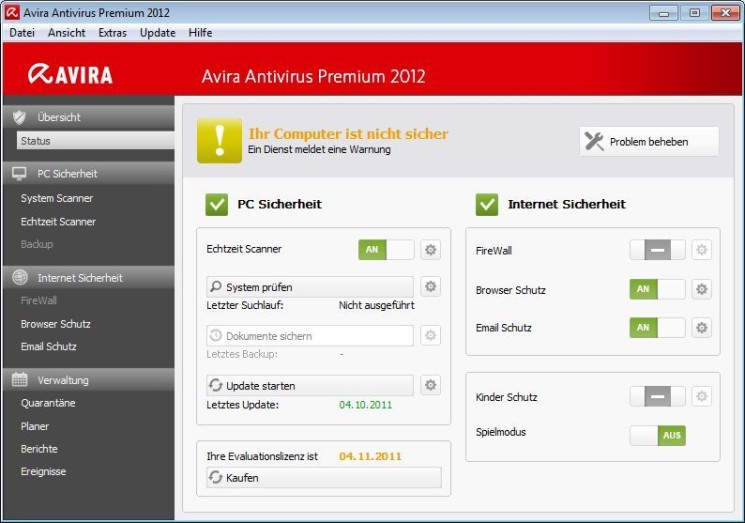Click the last update date 04.10.2011
Screen dimensions: 745x523
[x=365, y=405]
